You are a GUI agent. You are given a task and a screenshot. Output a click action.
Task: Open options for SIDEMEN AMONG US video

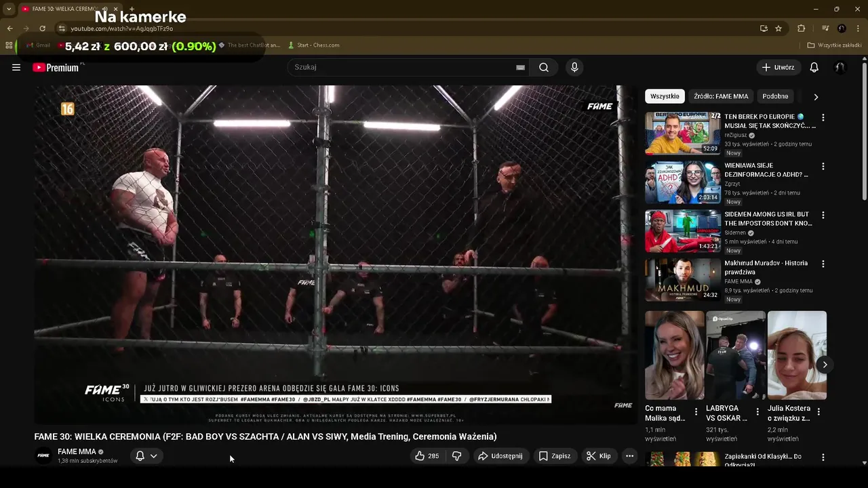click(x=823, y=215)
